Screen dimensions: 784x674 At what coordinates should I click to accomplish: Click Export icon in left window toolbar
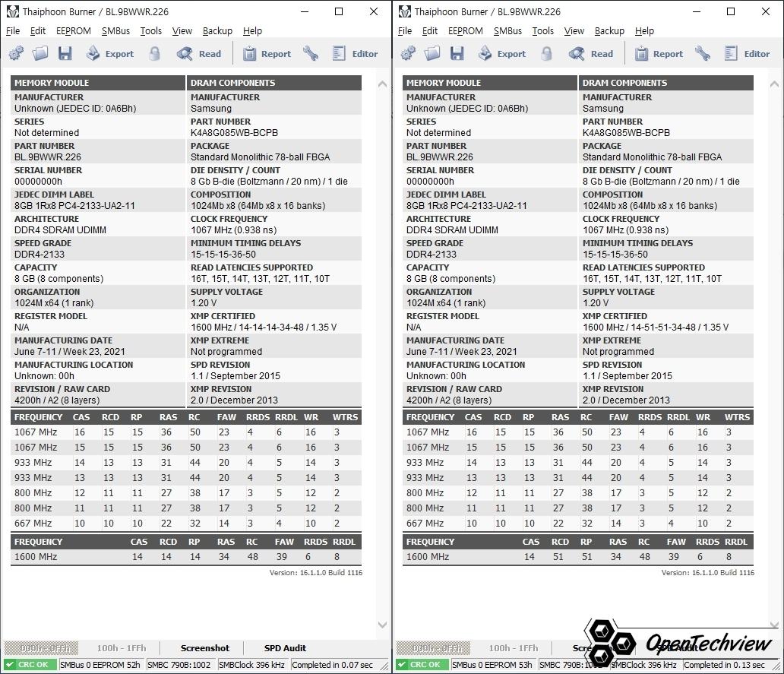click(93, 53)
